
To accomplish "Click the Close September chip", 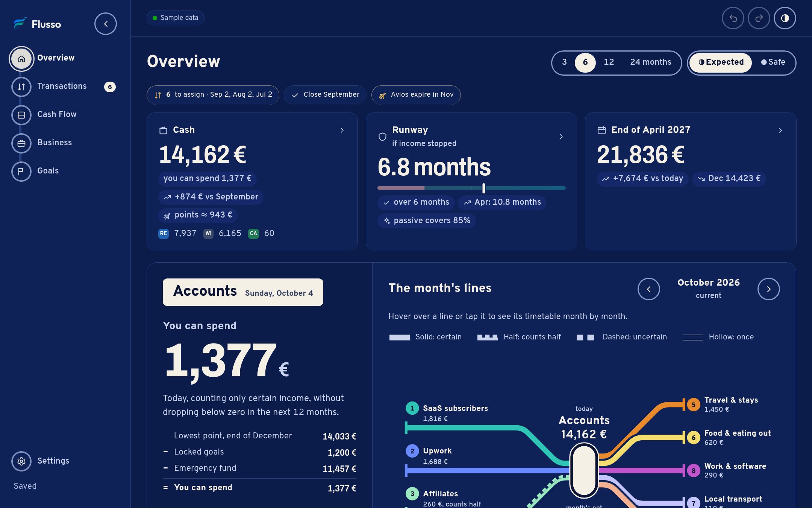I will coord(325,95).
